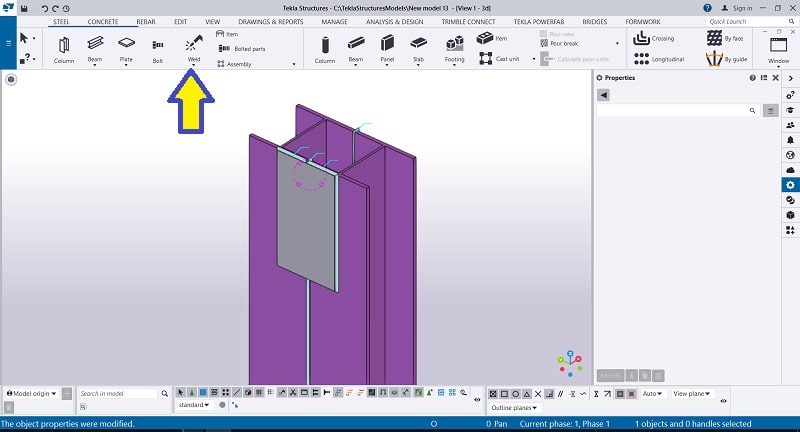The width and height of the screenshot is (800, 432).
Task: Toggle the round button at viewport top-left
Action: coord(11,79)
